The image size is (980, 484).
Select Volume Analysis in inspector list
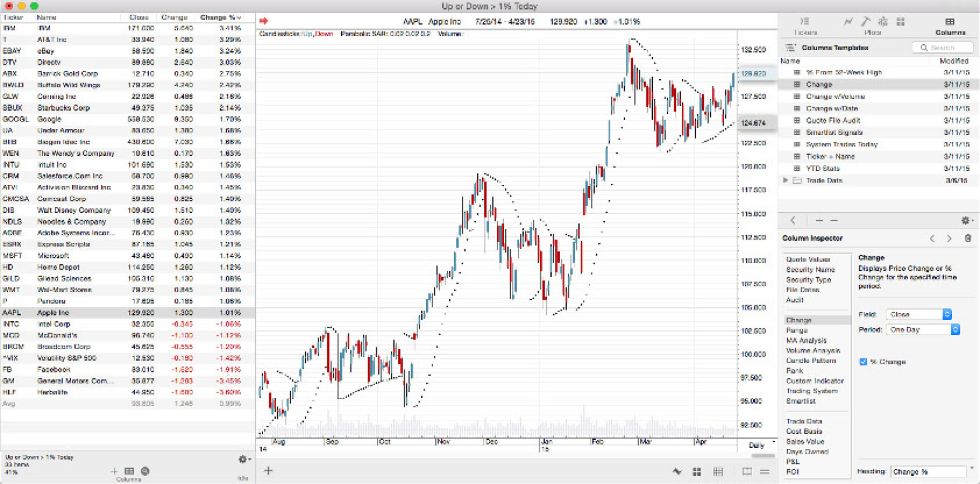pyautogui.click(x=813, y=350)
